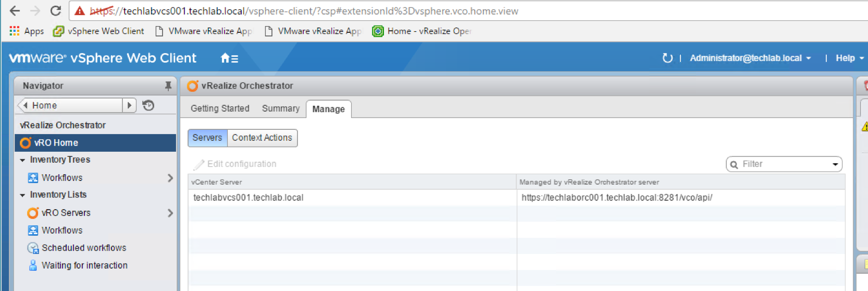
Task: Switch to the Context Actions sub-tab
Action: pyautogui.click(x=262, y=138)
